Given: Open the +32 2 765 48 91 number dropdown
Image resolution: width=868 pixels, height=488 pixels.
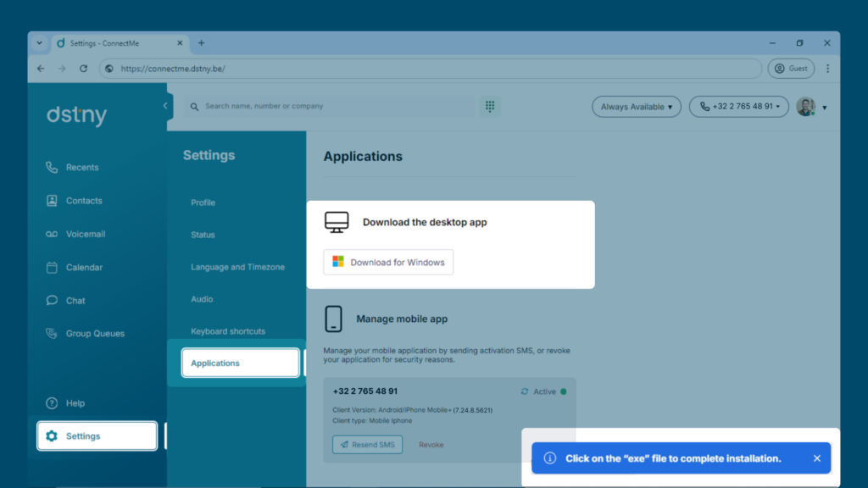Looking at the screenshot, I should [x=739, y=106].
